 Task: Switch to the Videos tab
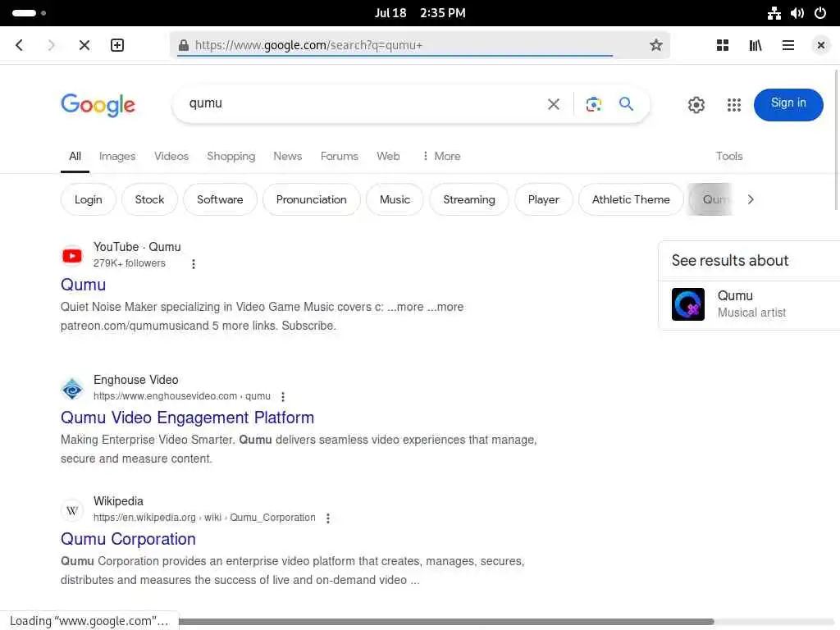point(171,156)
